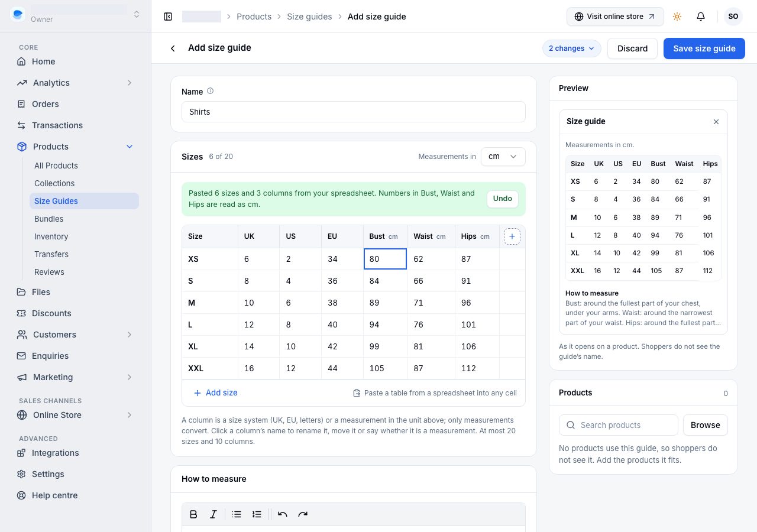This screenshot has width=757, height=532.
Task: Add a column with the plus icon
Action: pos(512,236)
